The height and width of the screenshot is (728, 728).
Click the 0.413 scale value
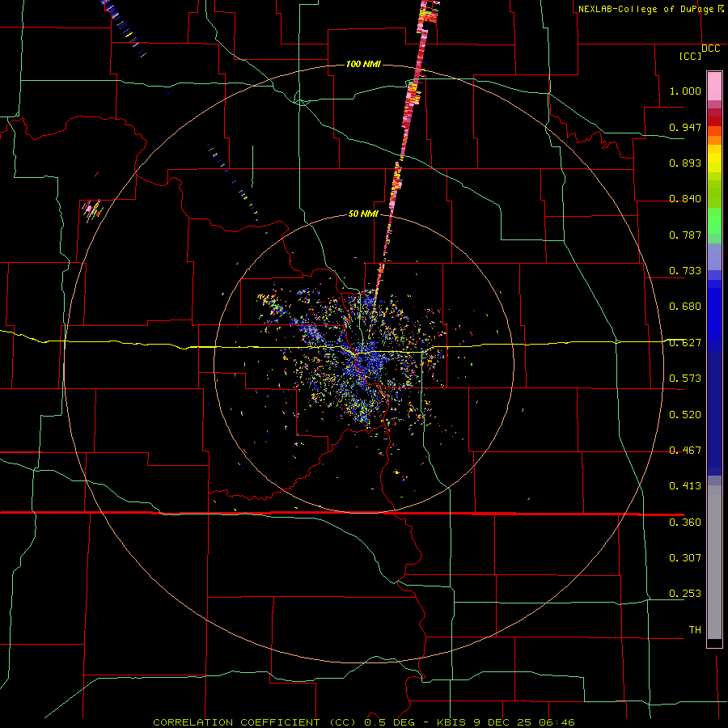click(x=685, y=486)
